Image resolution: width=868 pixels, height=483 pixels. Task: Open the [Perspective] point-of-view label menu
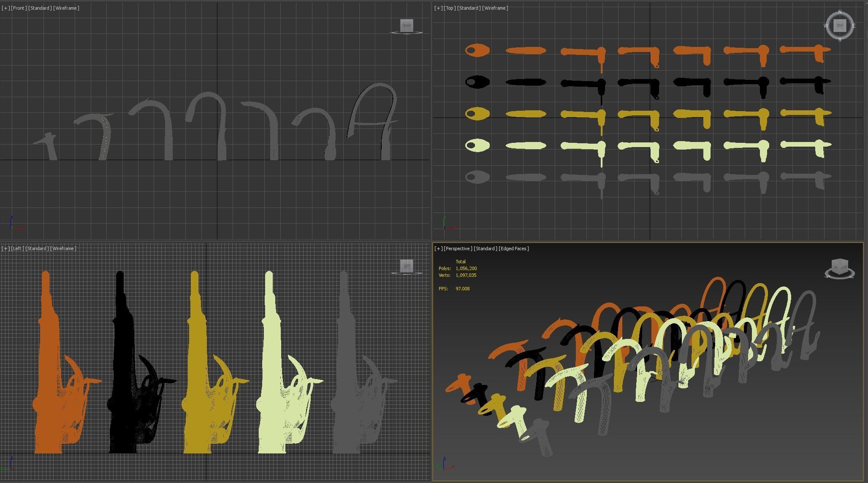click(x=458, y=248)
